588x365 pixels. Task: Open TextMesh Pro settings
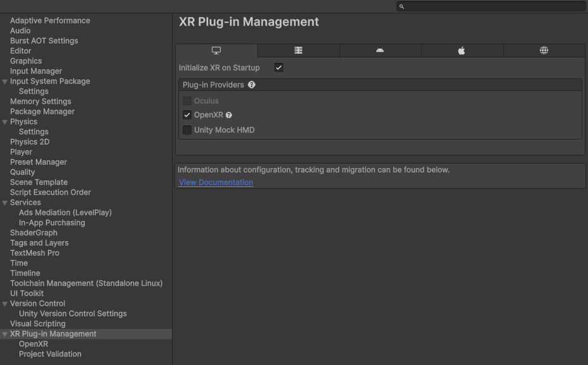click(x=35, y=253)
